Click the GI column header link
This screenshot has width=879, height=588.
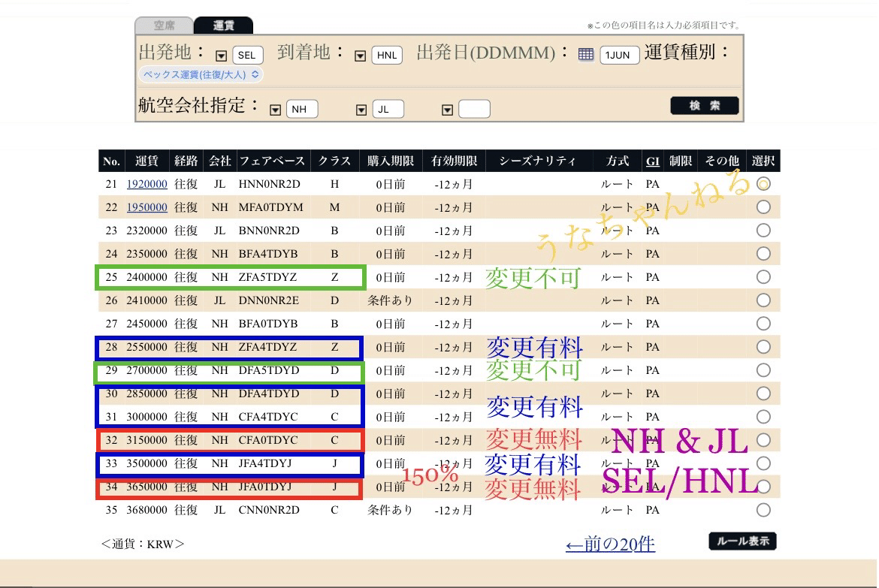click(x=653, y=161)
